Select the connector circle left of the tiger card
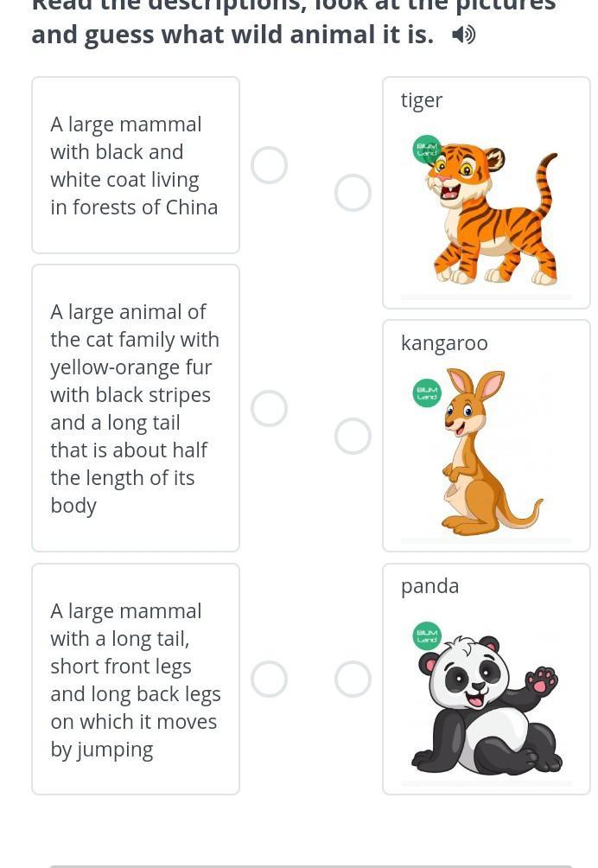The width and height of the screenshot is (598, 868). click(353, 193)
